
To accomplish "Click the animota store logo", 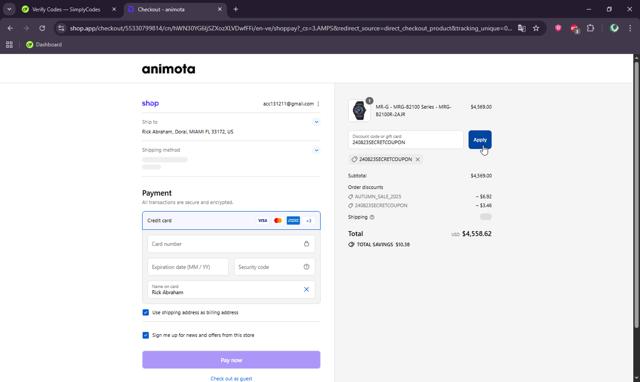I will click(169, 69).
